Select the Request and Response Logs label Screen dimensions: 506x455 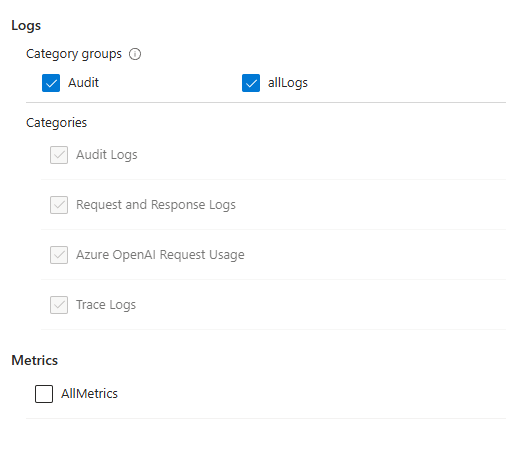click(x=156, y=205)
